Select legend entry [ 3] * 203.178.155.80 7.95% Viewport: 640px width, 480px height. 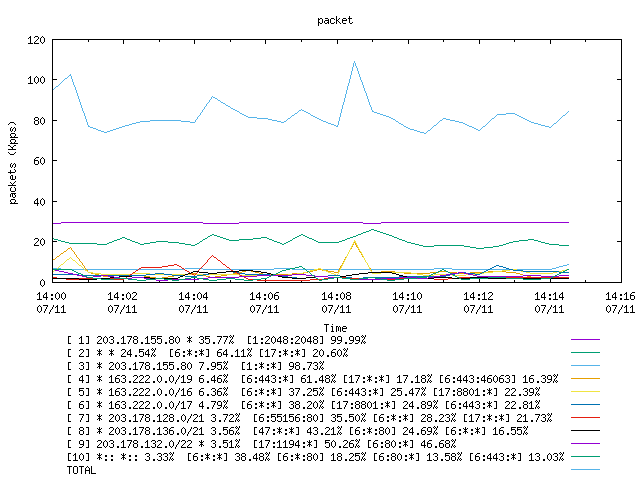pos(196,366)
